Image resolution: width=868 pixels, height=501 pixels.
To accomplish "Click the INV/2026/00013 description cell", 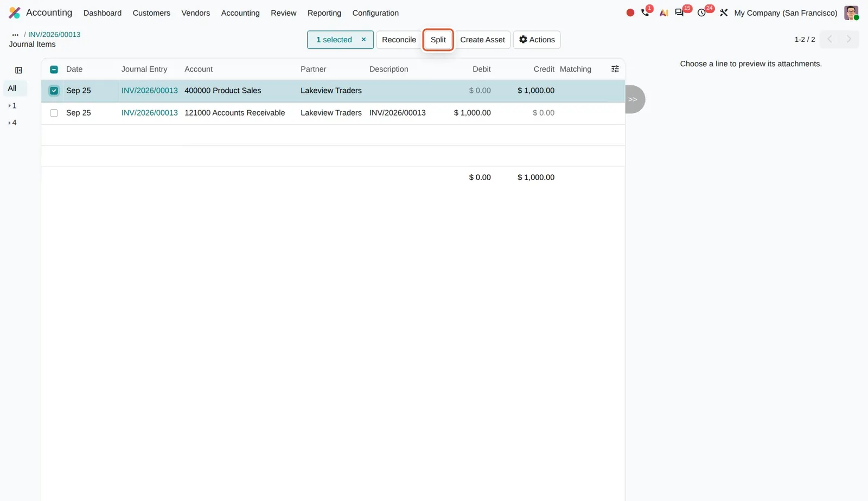I will tap(398, 112).
